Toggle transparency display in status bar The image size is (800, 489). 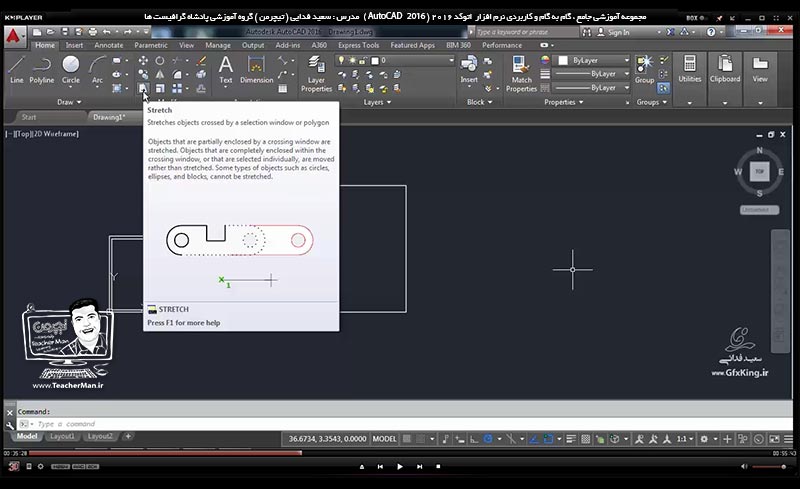point(586,439)
